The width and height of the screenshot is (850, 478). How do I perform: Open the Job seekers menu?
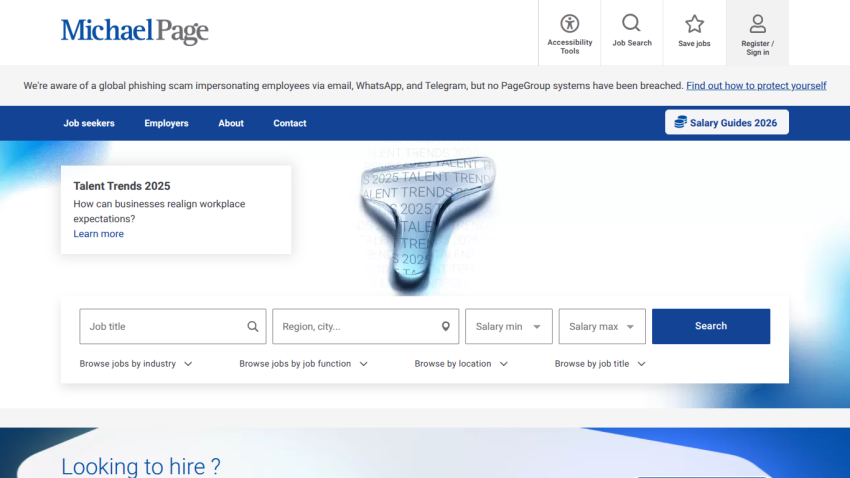[89, 123]
